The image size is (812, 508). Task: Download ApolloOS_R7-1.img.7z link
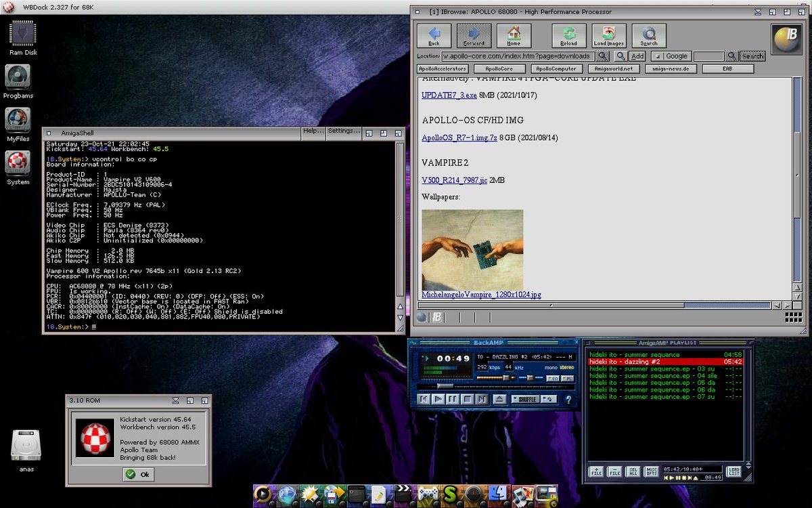click(459, 137)
